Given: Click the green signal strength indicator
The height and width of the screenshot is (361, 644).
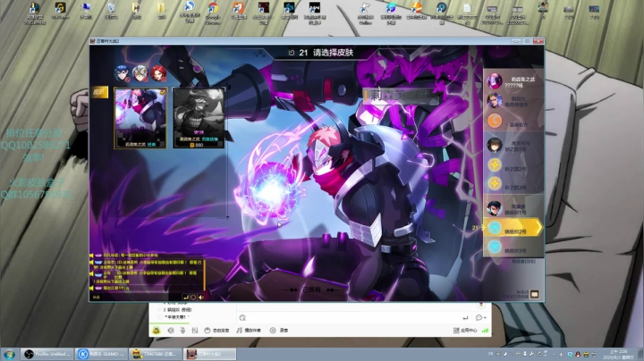Looking at the screenshot, I should coord(485,331).
